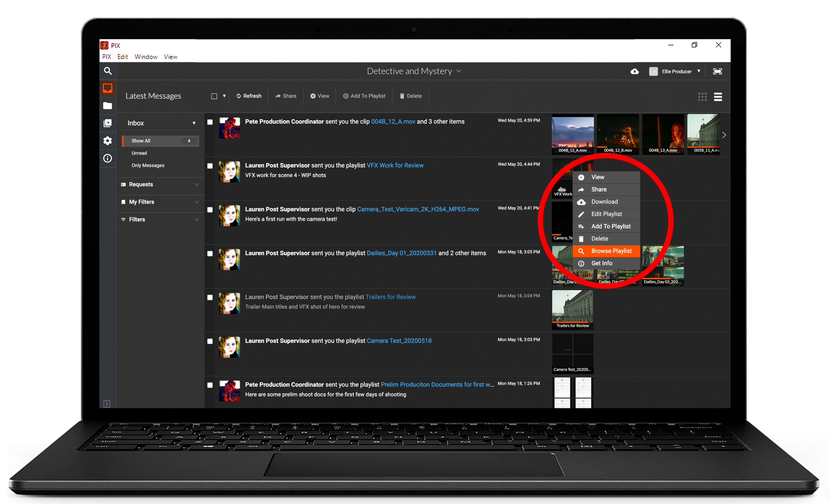The image size is (830, 504).
Task: Switch to list view layout
Action: coord(718,97)
